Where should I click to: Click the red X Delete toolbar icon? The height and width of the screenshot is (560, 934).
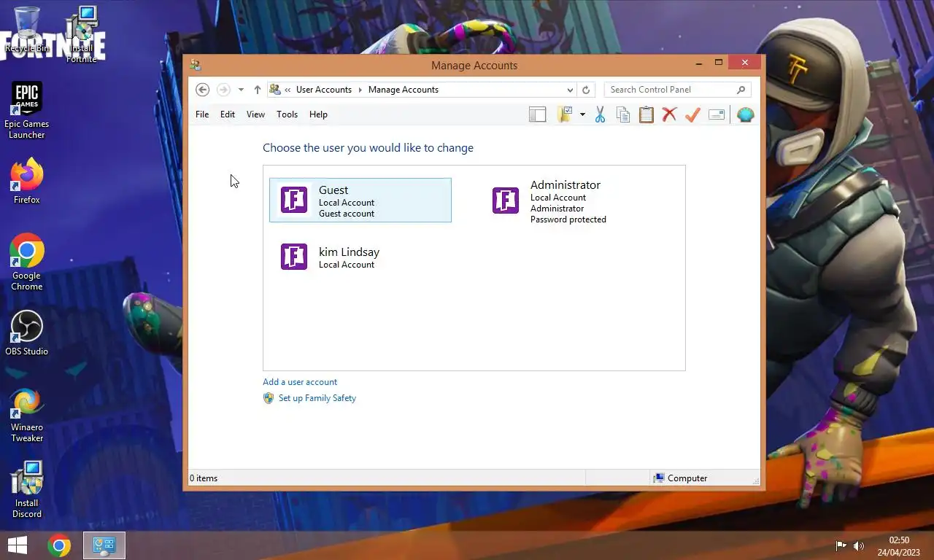pyautogui.click(x=669, y=114)
